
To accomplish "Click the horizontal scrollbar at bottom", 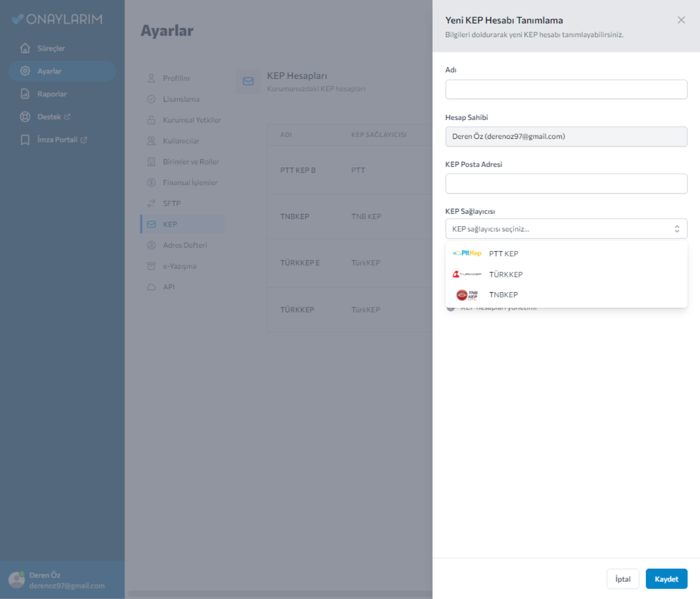I will pyautogui.click(x=279, y=594).
